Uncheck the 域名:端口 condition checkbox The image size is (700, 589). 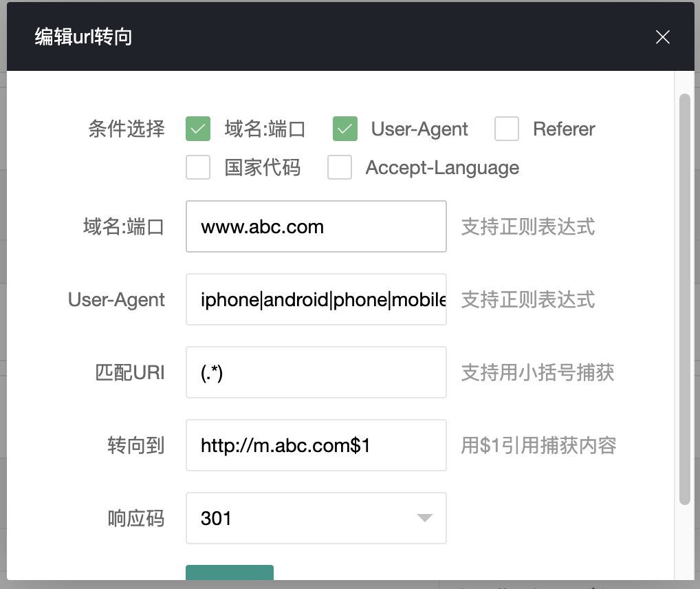pyautogui.click(x=197, y=129)
